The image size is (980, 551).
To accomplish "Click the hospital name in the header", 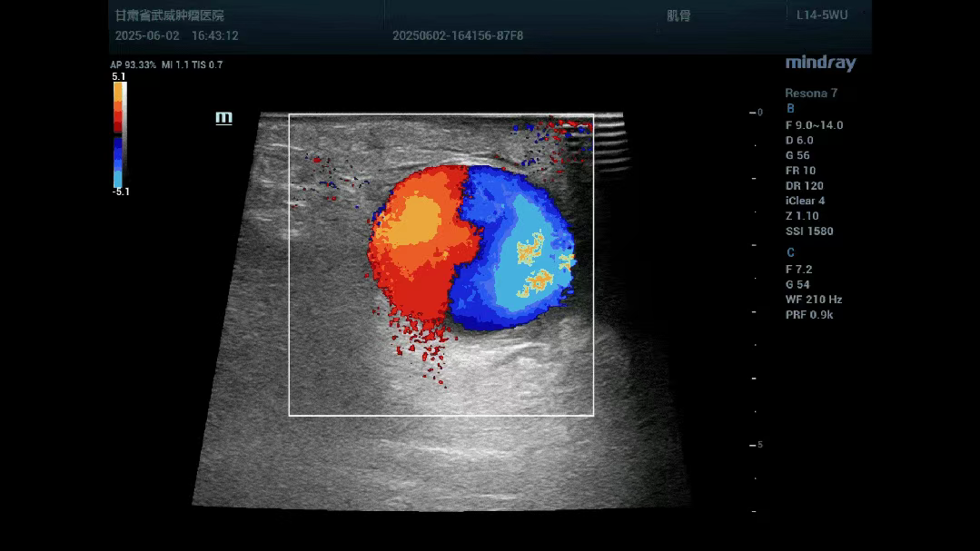I will click(x=170, y=16).
